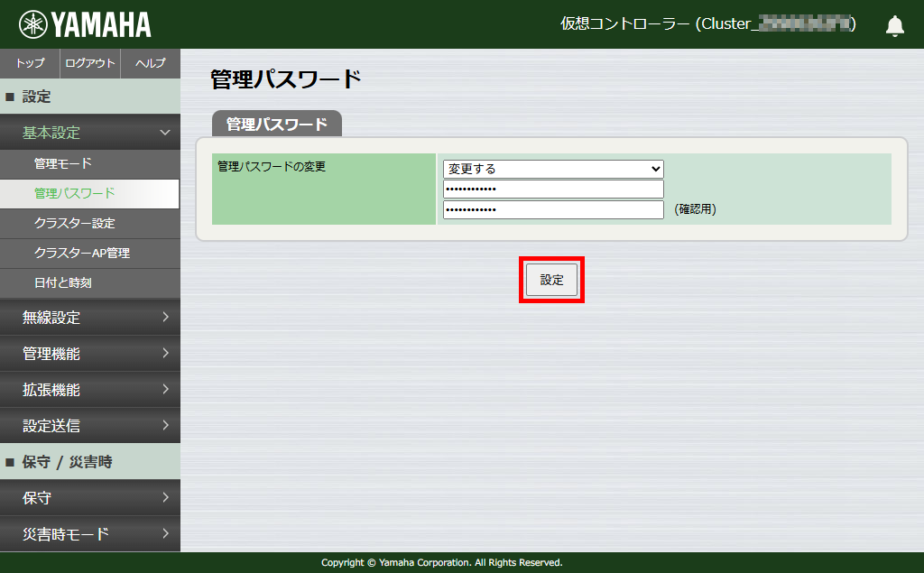Click the confirmation (確認用) password field
This screenshot has width=924, height=573.
point(553,210)
